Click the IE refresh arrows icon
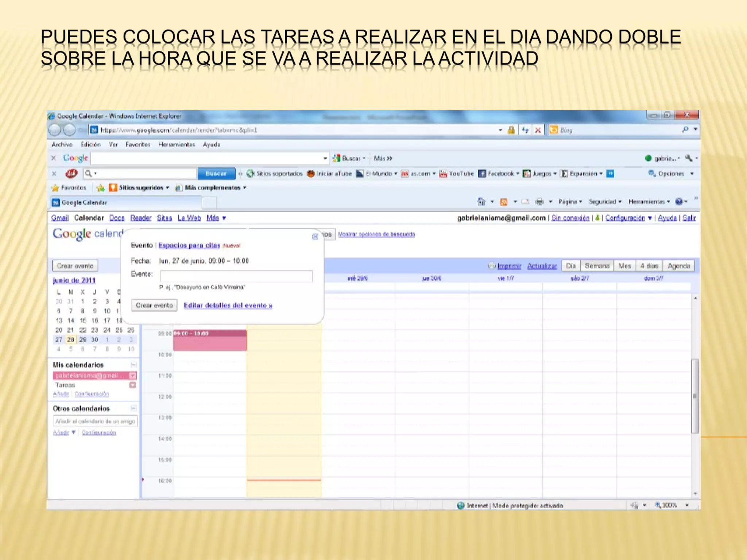This screenshot has width=747, height=560. [x=525, y=130]
